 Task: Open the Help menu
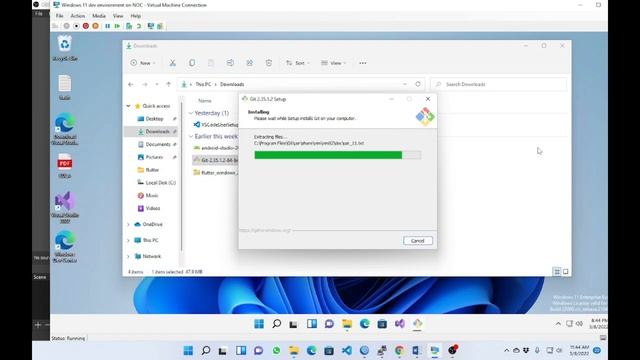click(x=136, y=16)
